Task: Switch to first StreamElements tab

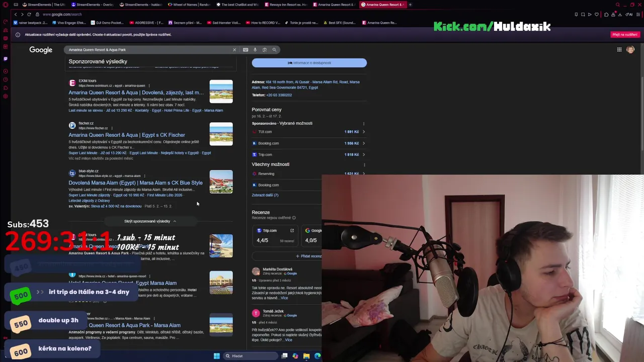Action: (44, 5)
